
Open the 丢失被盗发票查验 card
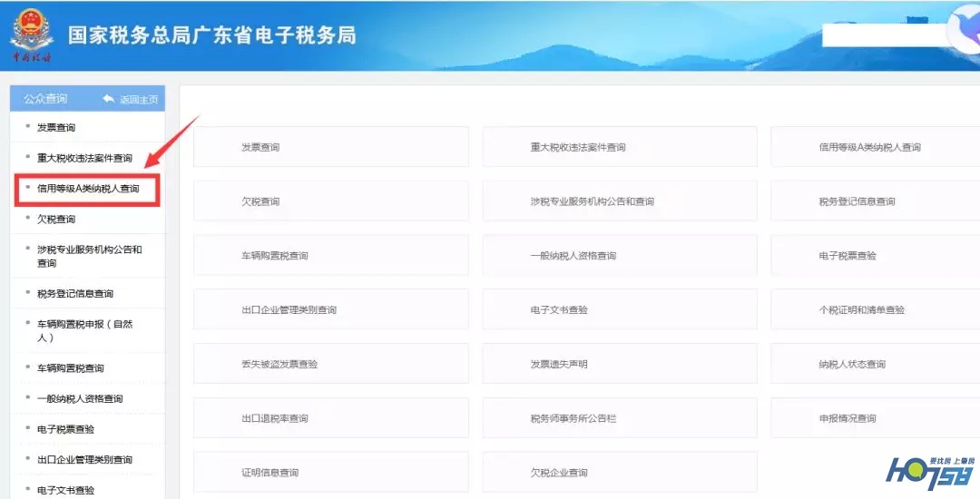[330, 364]
